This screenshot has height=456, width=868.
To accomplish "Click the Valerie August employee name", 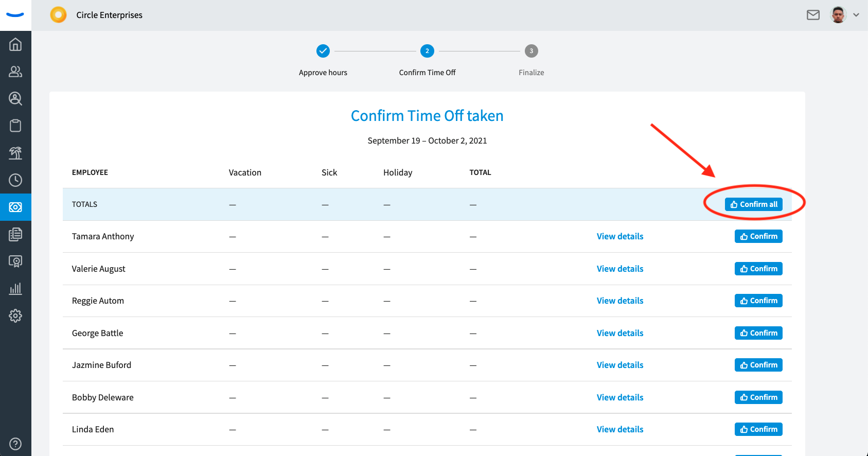I will [99, 269].
